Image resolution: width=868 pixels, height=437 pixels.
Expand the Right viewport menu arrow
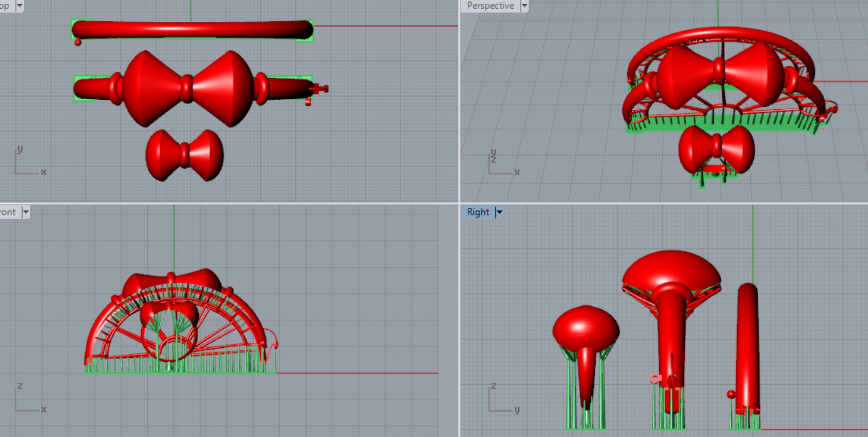(x=499, y=212)
